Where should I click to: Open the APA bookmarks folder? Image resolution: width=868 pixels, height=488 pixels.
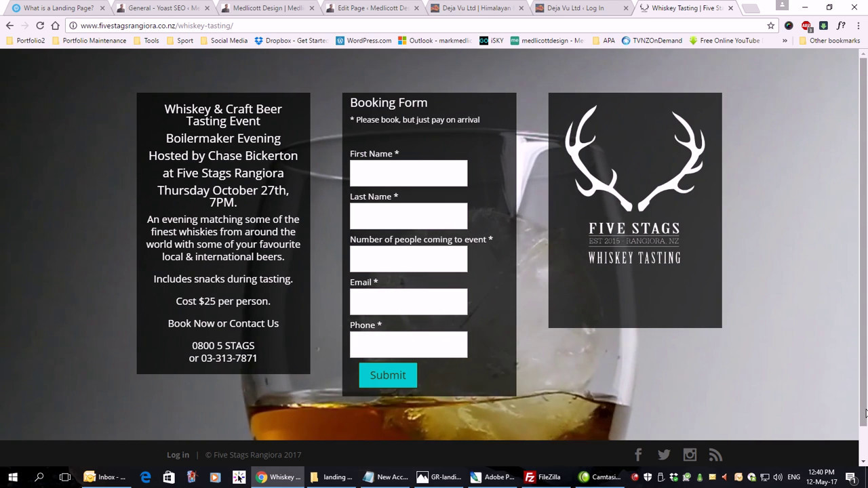pyautogui.click(x=604, y=41)
